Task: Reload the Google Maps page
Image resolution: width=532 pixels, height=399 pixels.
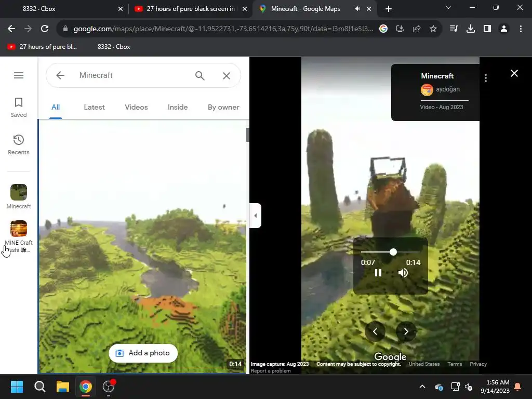Action: [45, 29]
